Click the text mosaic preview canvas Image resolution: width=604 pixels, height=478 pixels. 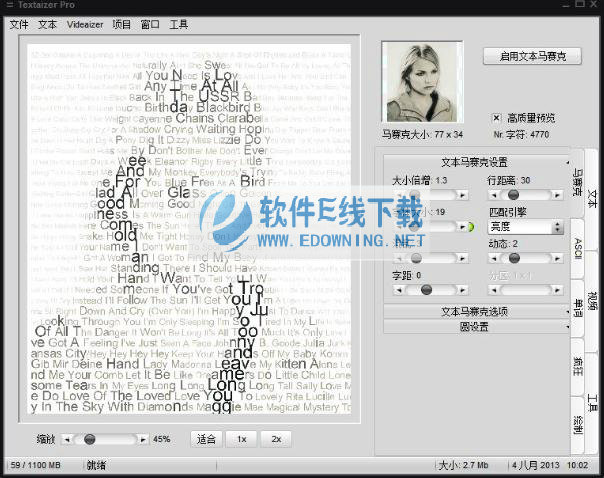(x=189, y=229)
